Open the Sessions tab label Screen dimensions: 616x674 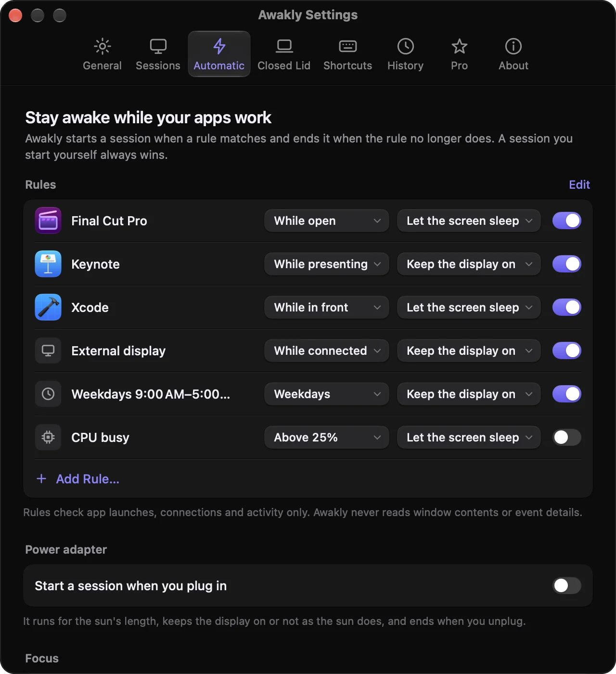(x=158, y=65)
